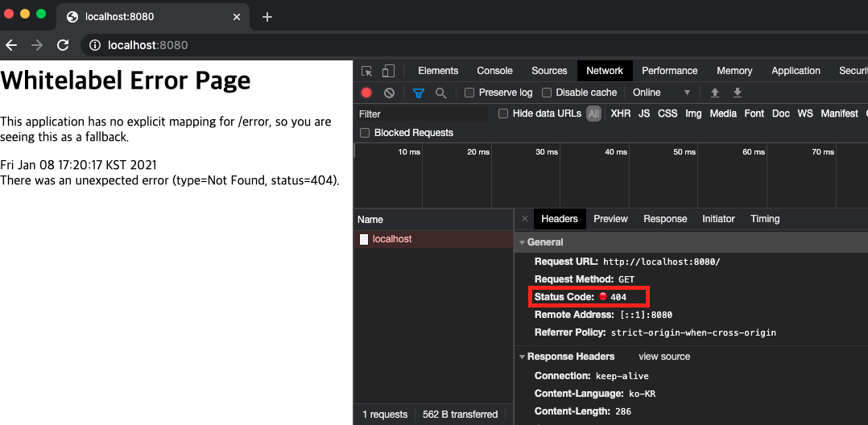
Task: Reload the localhost page
Action: pyautogui.click(x=63, y=45)
